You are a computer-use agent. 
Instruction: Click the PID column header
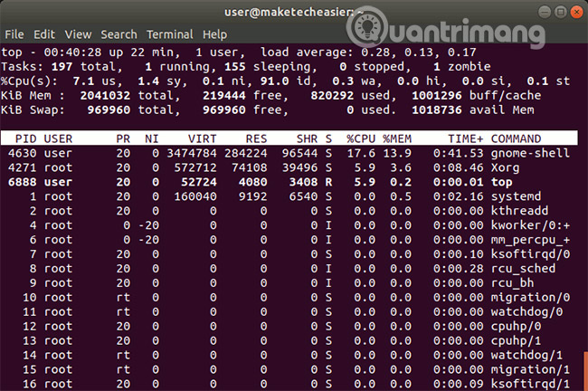[x=26, y=138]
